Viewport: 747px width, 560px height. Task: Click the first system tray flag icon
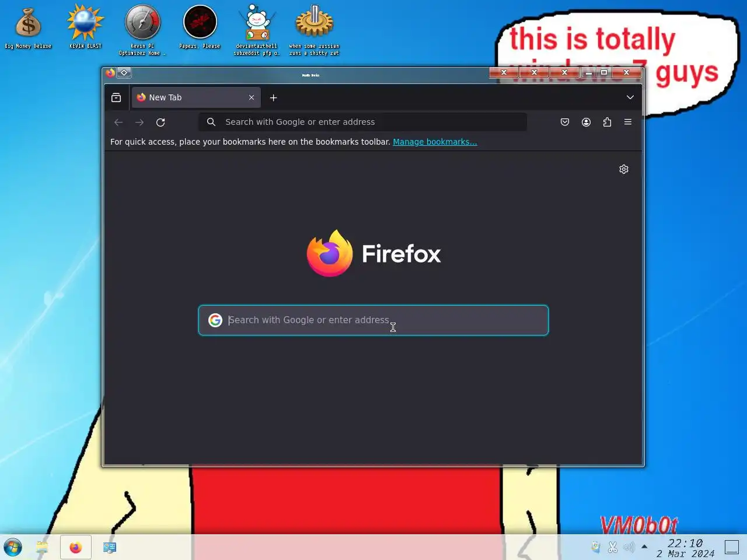click(595, 547)
